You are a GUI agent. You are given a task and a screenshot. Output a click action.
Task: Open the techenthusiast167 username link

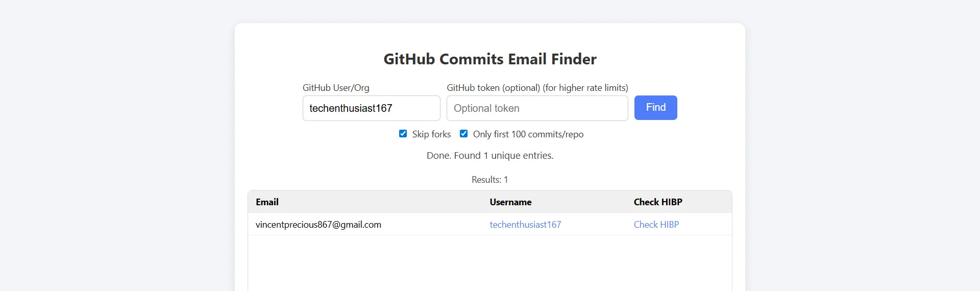coord(525,225)
